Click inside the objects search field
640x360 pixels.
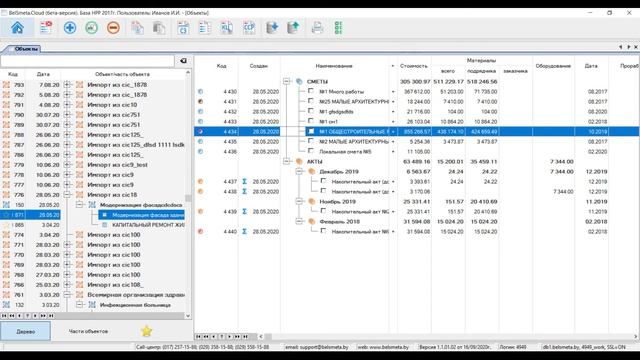coord(87,61)
